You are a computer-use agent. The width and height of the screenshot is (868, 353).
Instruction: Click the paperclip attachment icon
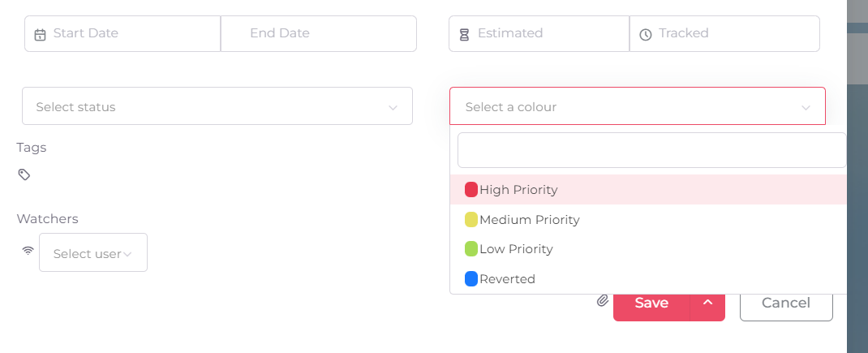point(602,301)
